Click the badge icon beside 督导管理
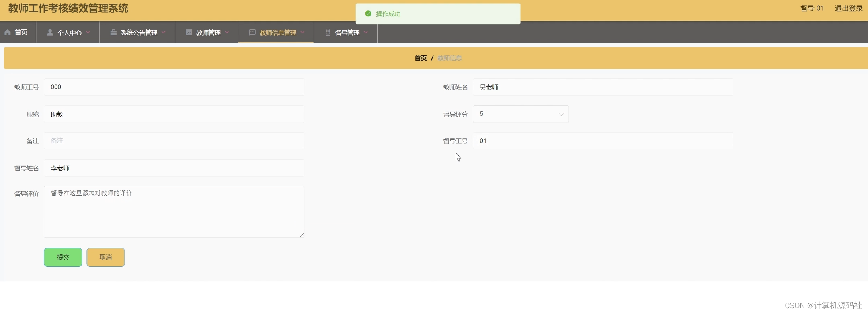The image size is (868, 313). (x=328, y=33)
